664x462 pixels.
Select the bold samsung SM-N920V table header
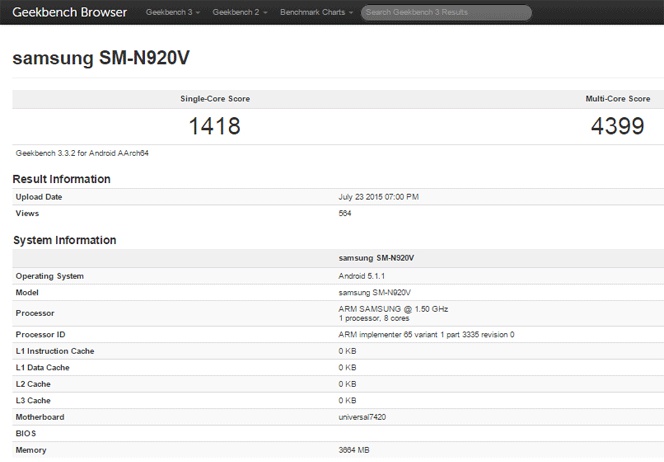376,258
